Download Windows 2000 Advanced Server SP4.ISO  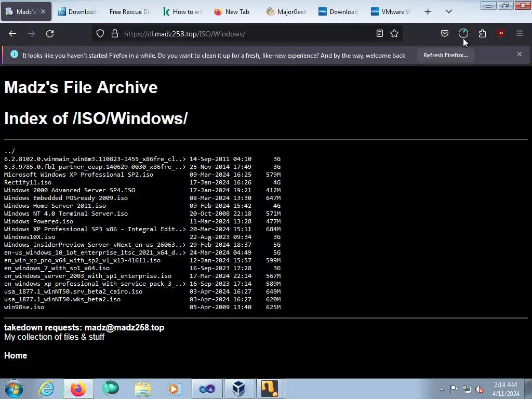[x=70, y=190]
